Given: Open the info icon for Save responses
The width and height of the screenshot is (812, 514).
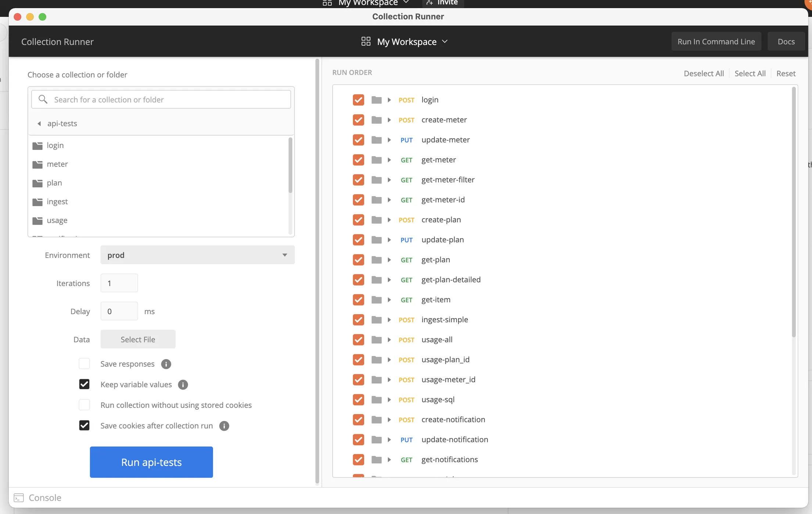Looking at the screenshot, I should click(x=166, y=364).
